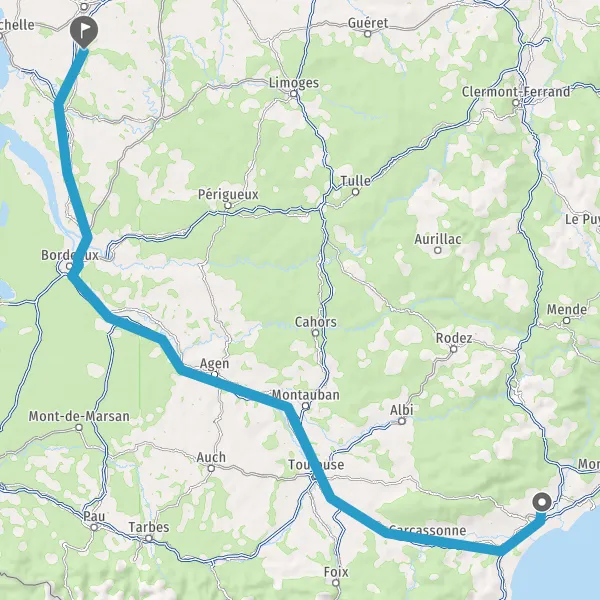The width and height of the screenshot is (600, 600).
Task: Select the Aurillac city marker
Action: click(x=438, y=251)
